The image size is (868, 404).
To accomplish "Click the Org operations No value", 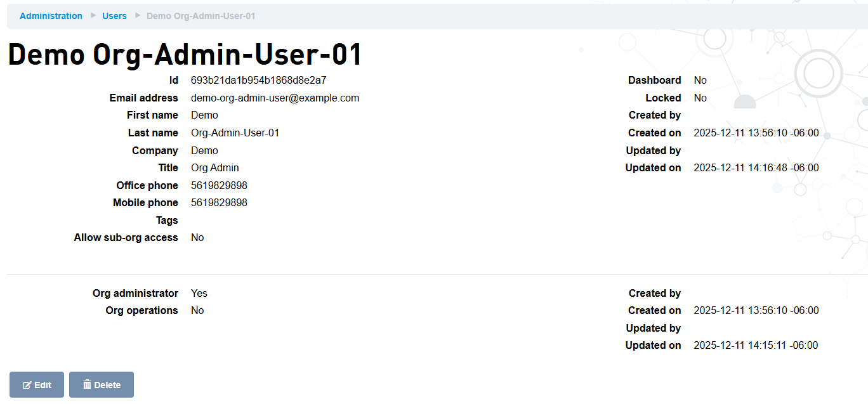I will pos(197,311).
